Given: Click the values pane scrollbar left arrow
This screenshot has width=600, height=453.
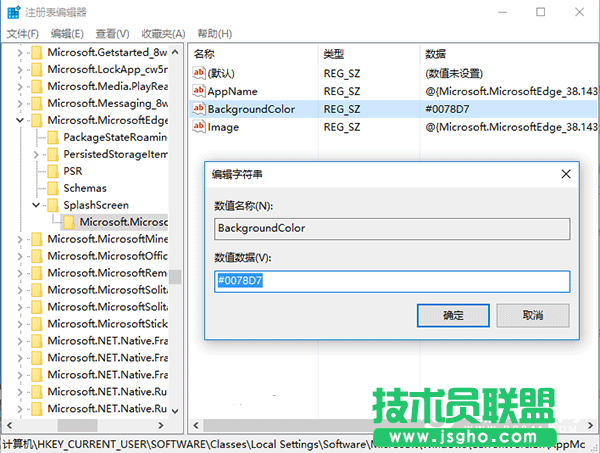Looking at the screenshot, I should pos(196,425).
